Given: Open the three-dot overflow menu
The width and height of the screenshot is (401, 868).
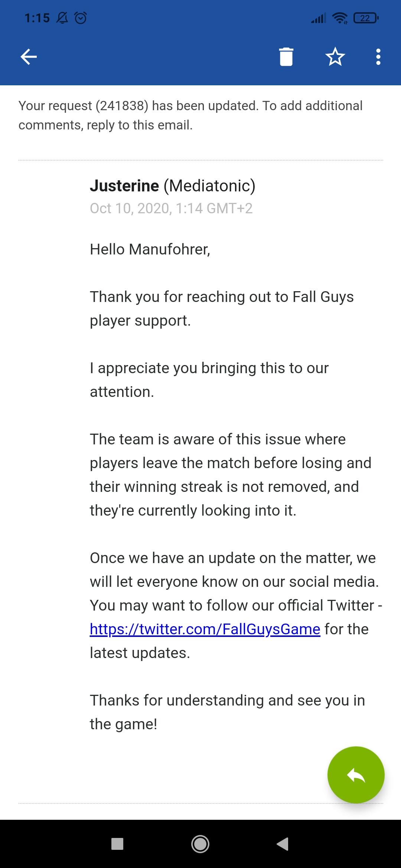Looking at the screenshot, I should click(378, 57).
